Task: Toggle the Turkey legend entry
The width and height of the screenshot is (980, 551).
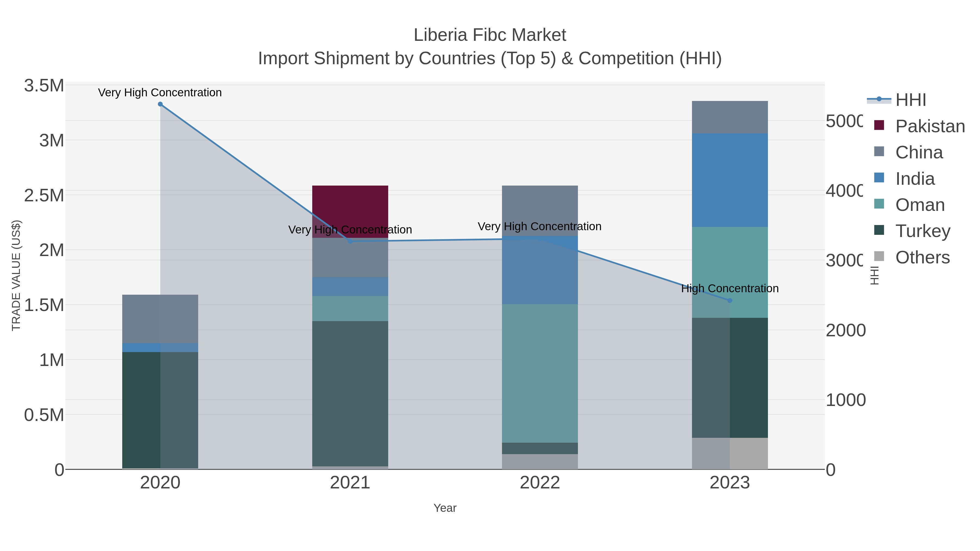Action: pyautogui.click(x=912, y=231)
